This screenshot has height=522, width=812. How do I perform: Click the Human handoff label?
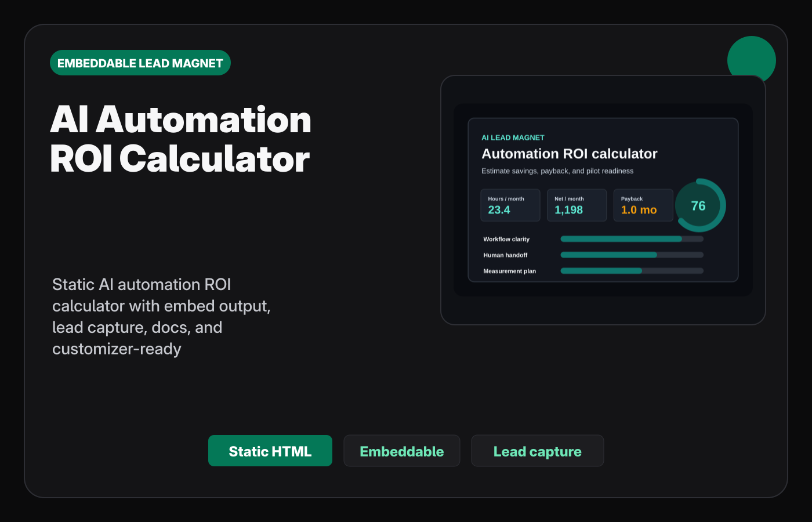pyautogui.click(x=506, y=255)
